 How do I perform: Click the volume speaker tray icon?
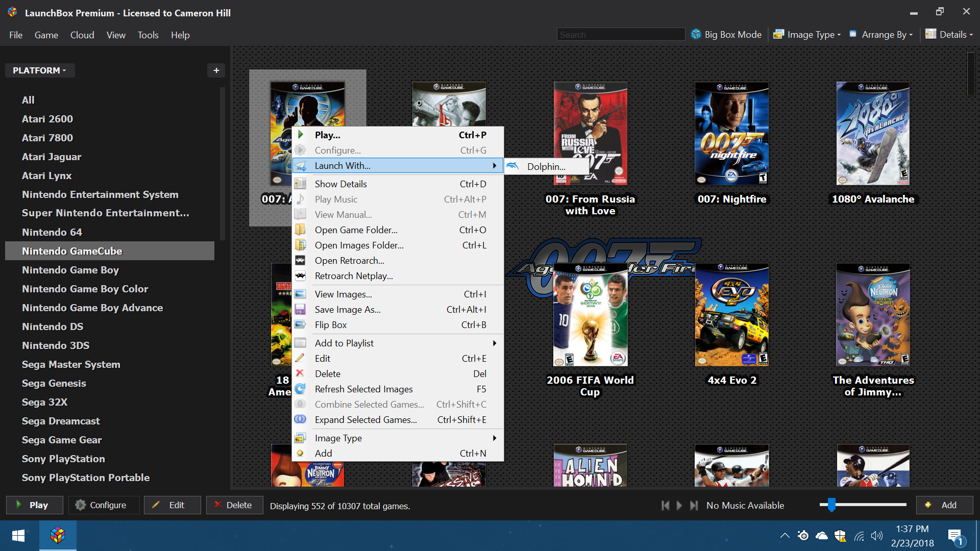(x=877, y=536)
